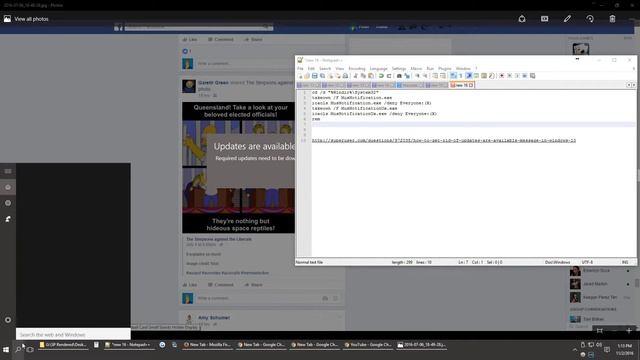This screenshot has width=640, height=360.
Task: Open the Language menu in Notepad++
Action: pyautogui.click(x=378, y=69)
